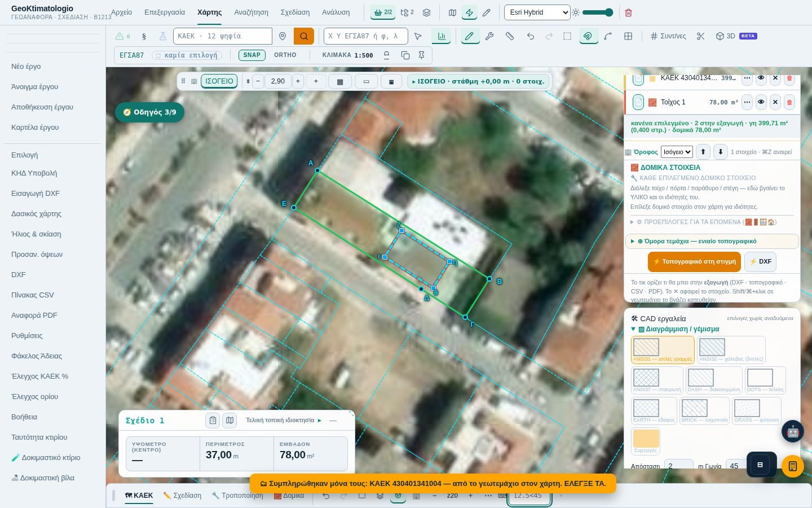Image resolution: width=812 pixels, height=508 pixels.
Task: Toggle the pin icon in the ΕΓΣΑ87 bar
Action: point(421,55)
